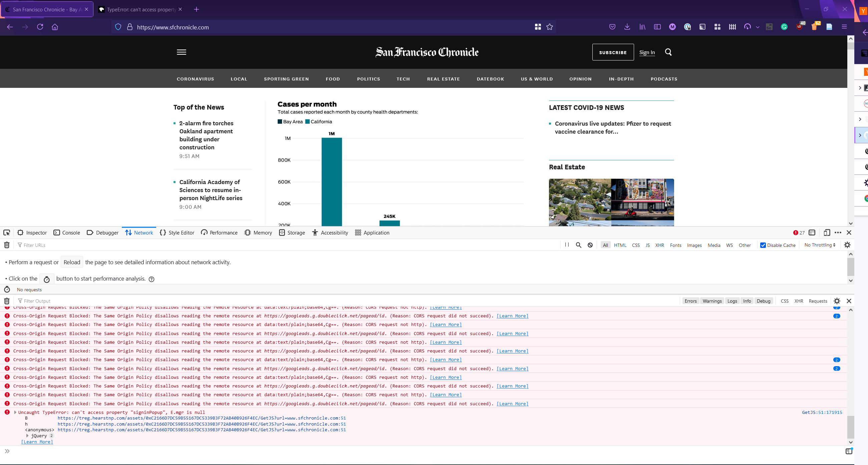
Task: Open the SF Chronicle site search icon
Action: [x=668, y=52]
